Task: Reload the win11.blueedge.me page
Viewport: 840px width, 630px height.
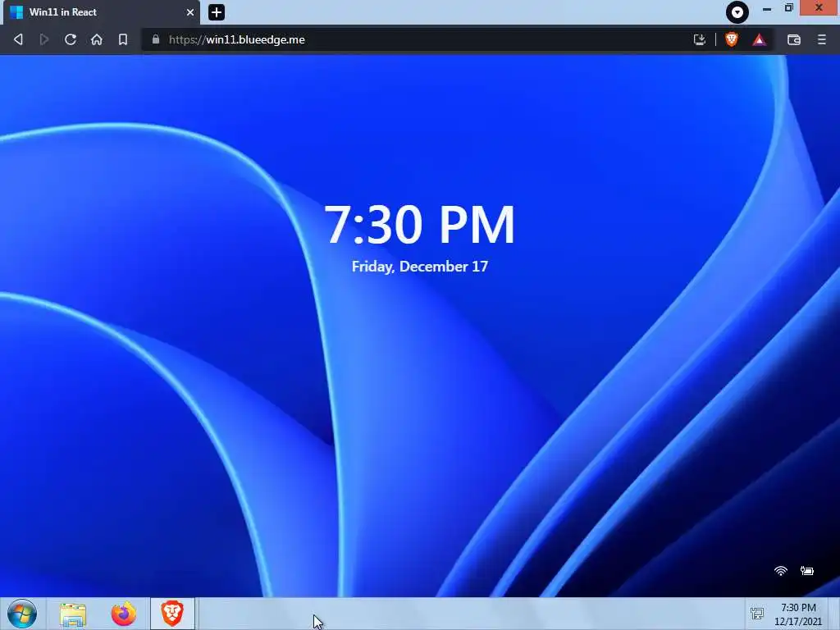Action: (x=71, y=39)
